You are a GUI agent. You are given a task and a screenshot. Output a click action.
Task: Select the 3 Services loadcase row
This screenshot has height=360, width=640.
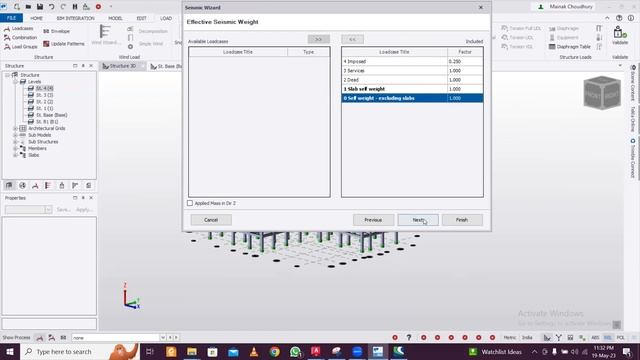click(412, 71)
